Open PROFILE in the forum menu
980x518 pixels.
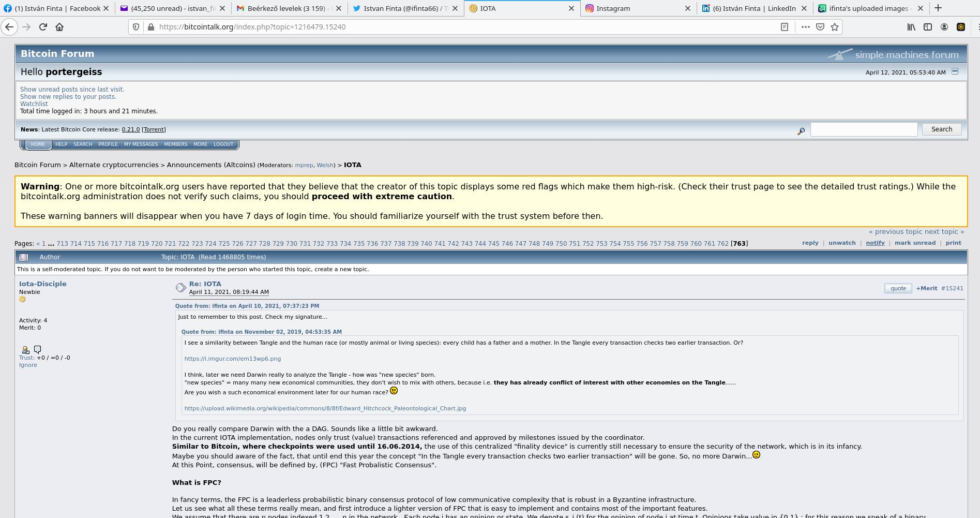(108, 144)
